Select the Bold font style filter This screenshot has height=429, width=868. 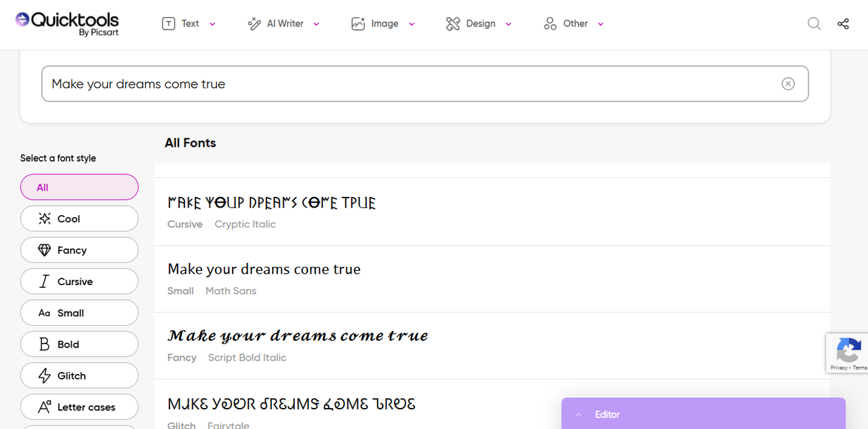tap(79, 344)
